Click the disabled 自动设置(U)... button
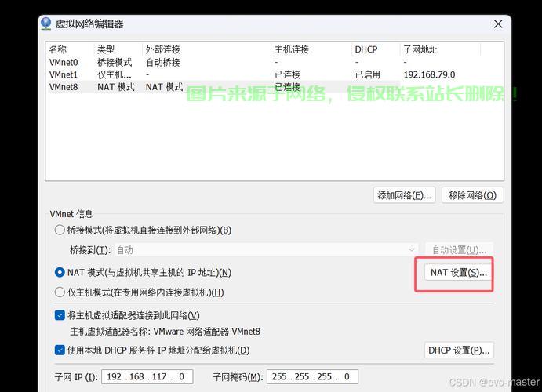 [x=459, y=250]
